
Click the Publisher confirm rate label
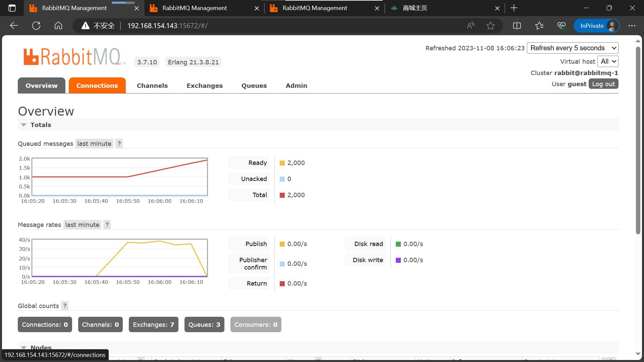(249, 263)
